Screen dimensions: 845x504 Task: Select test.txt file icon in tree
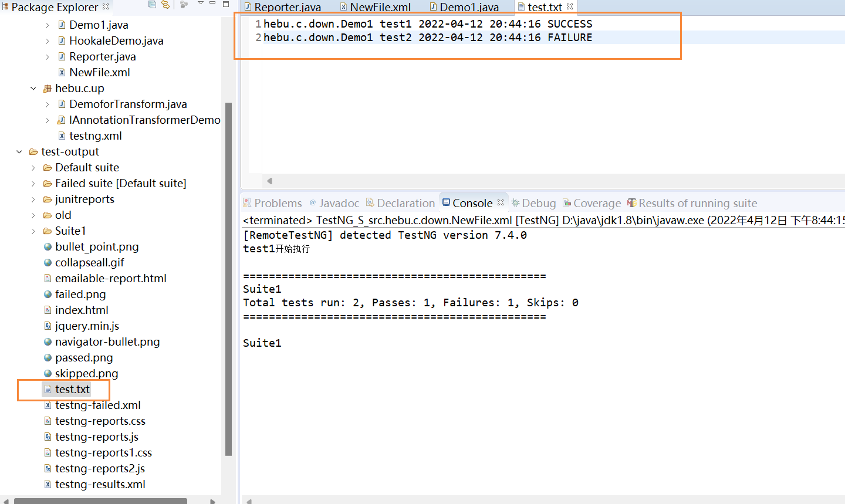(x=48, y=390)
